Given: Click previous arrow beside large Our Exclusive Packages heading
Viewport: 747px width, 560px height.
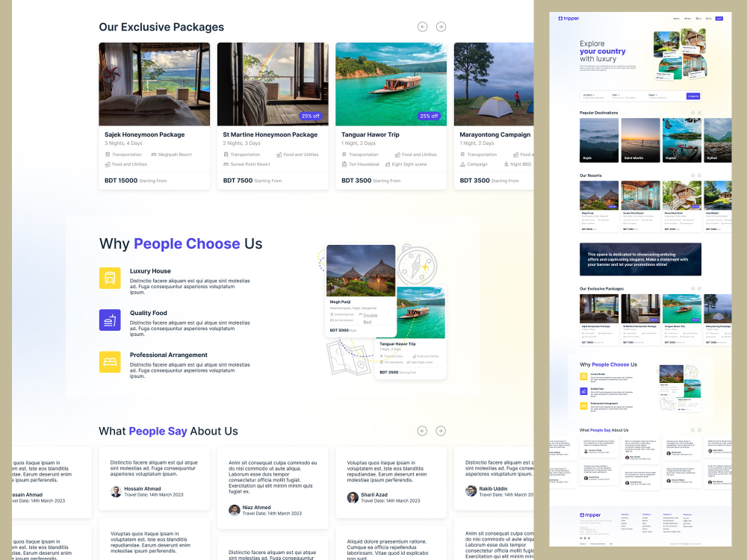Looking at the screenshot, I should click(x=422, y=27).
